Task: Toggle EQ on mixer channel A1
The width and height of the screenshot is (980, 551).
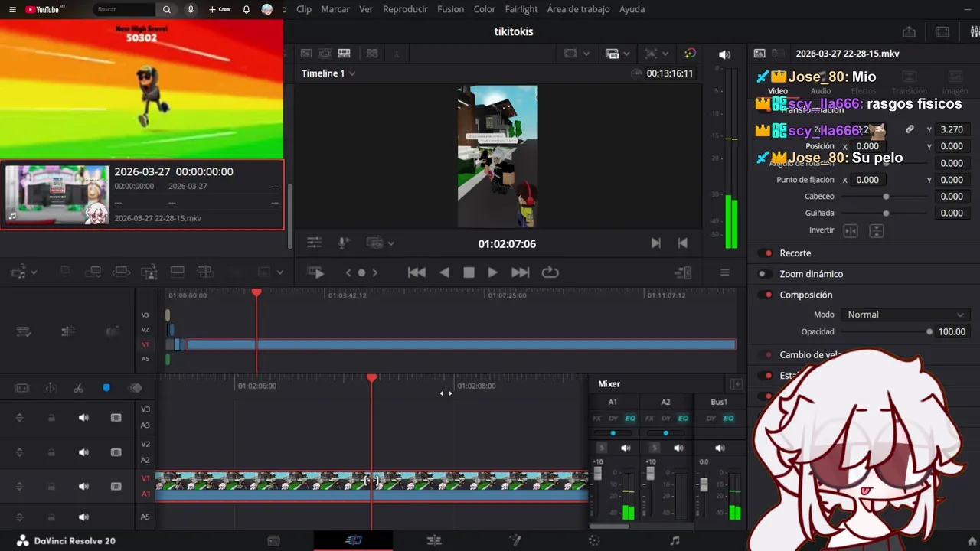Action: 630,419
